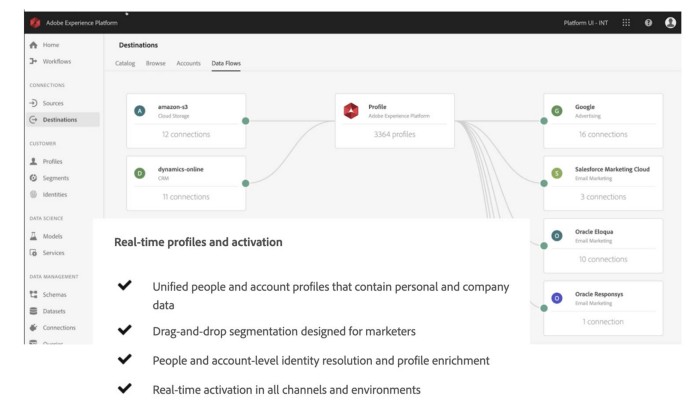The image size is (700, 417).
Task: Select the Data Flows tab
Action: (x=226, y=63)
